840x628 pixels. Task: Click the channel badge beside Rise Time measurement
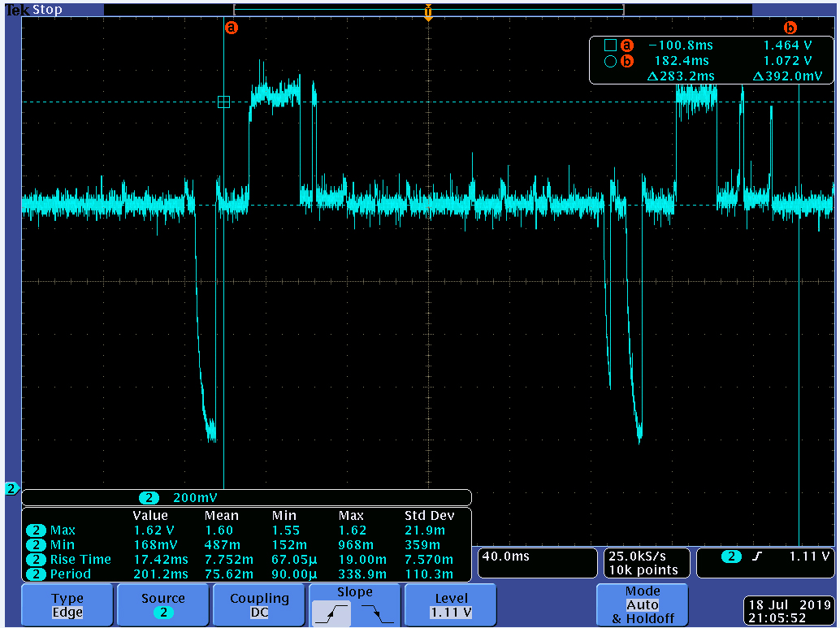coord(36,560)
